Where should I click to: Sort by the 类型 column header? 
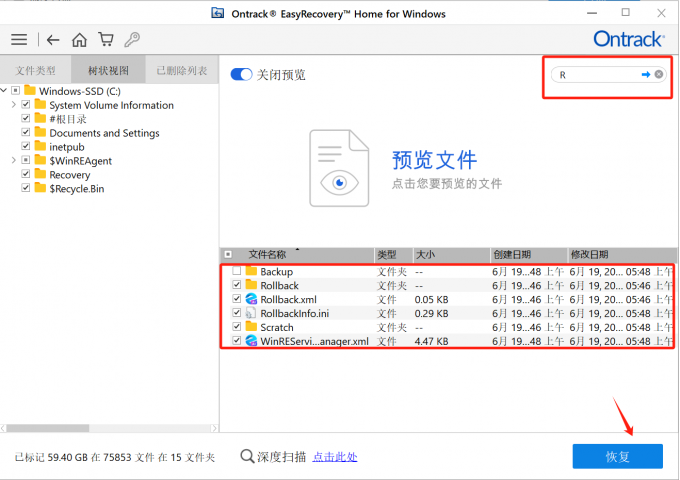click(x=386, y=255)
